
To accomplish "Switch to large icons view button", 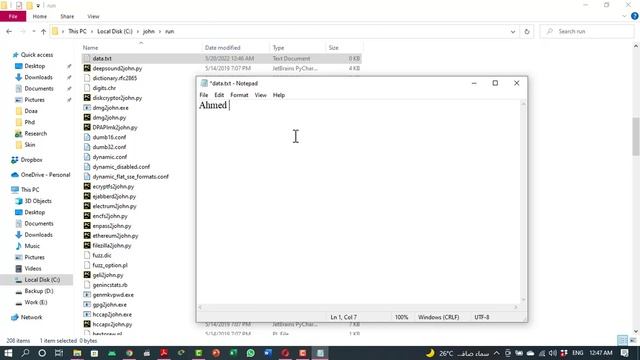I will point(633,340).
